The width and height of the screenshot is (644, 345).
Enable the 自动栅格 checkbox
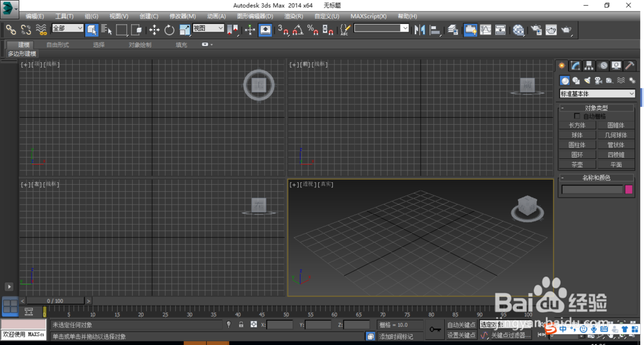(577, 117)
